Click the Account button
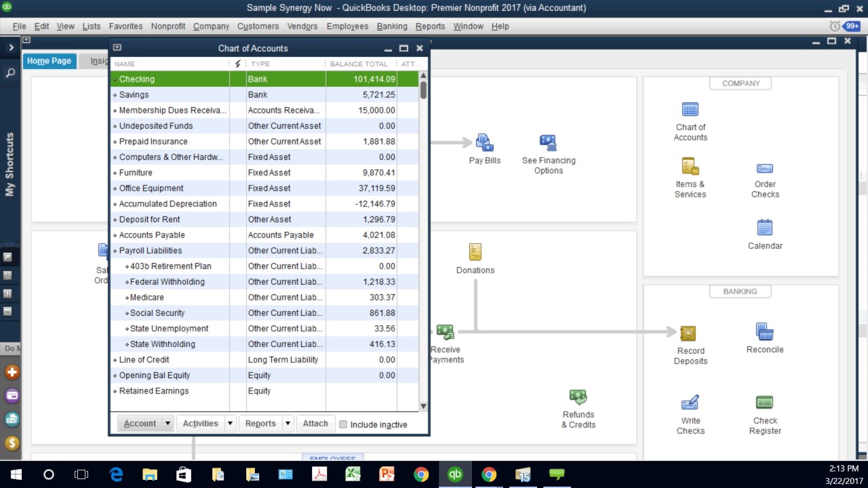Screen dimensions: 868x488 [140, 424]
